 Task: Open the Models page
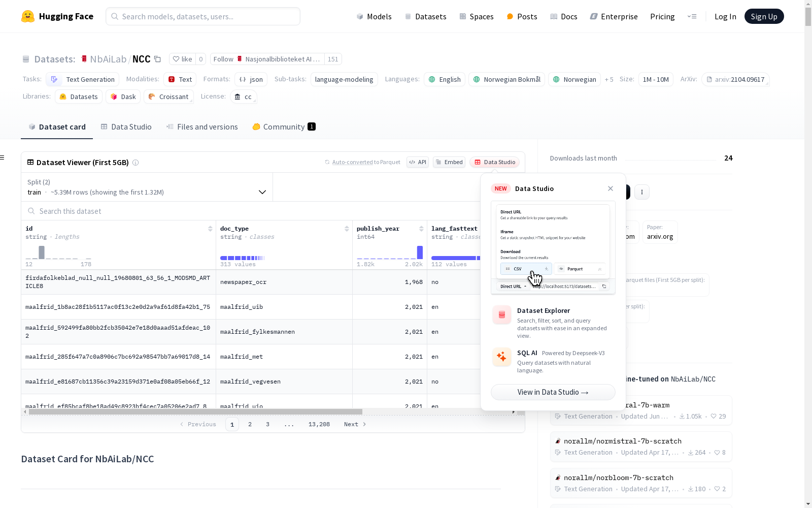(374, 16)
